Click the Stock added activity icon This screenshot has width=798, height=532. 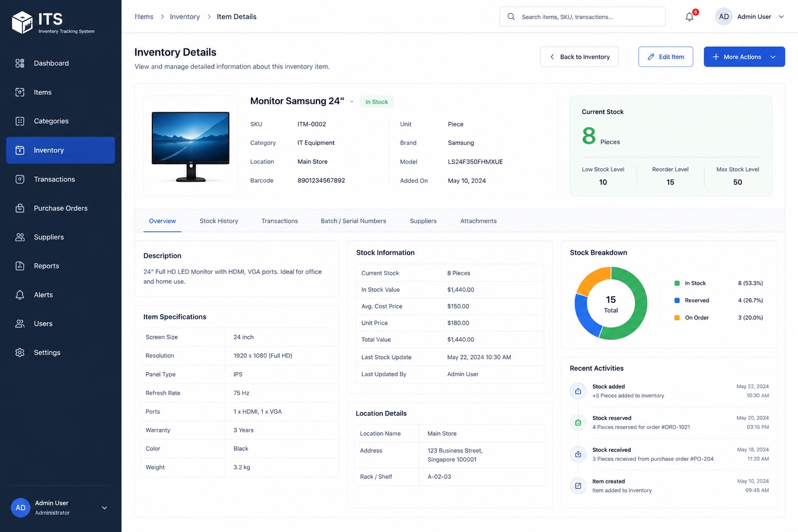point(578,391)
